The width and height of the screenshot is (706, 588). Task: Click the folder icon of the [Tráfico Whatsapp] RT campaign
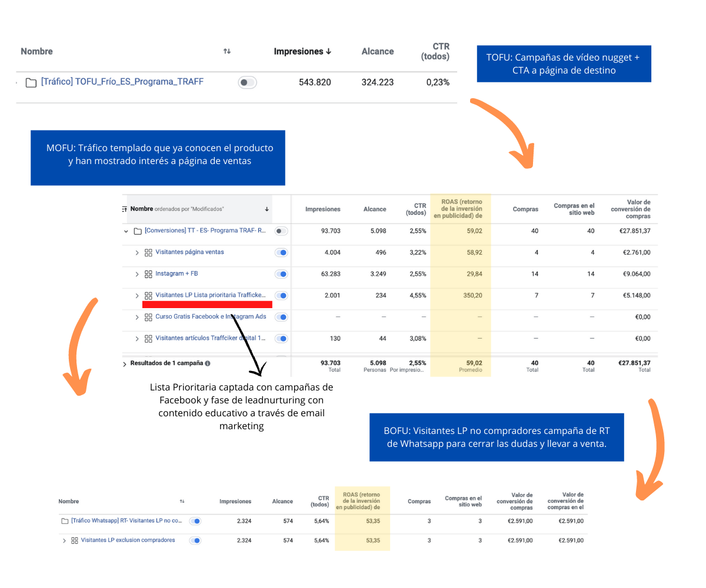pyautogui.click(x=65, y=521)
